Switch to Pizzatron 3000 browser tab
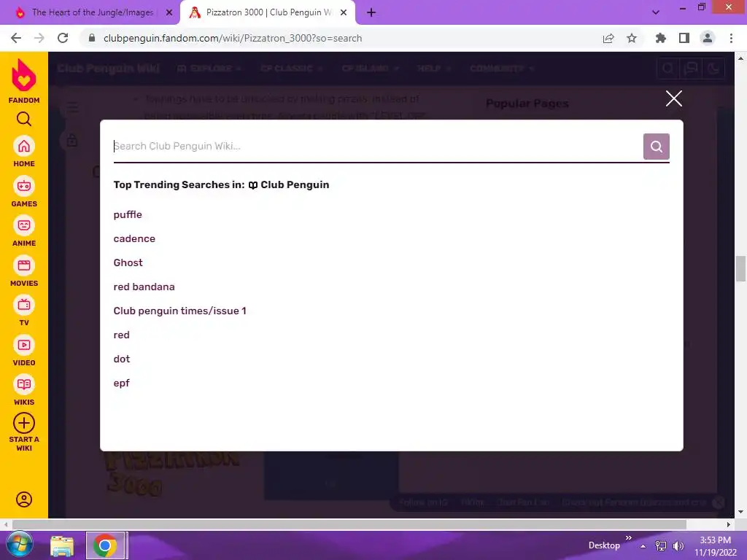Viewport: 747px width, 560px height. (x=267, y=12)
